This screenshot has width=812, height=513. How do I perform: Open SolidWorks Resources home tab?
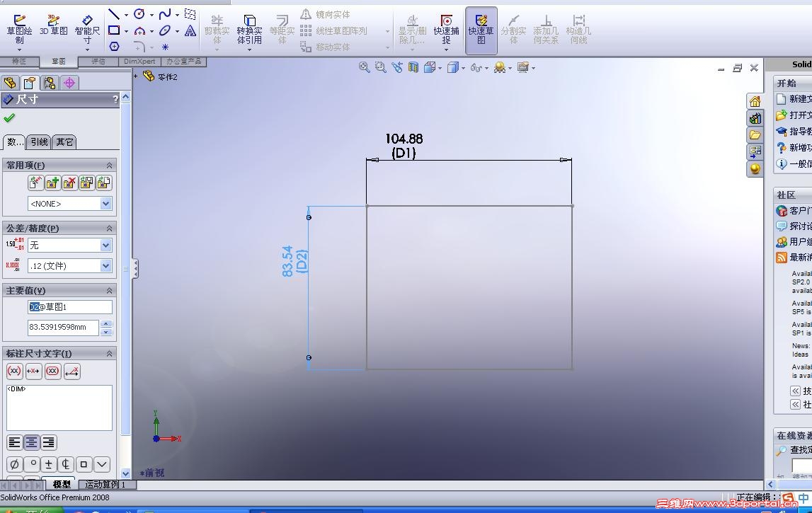[755, 101]
